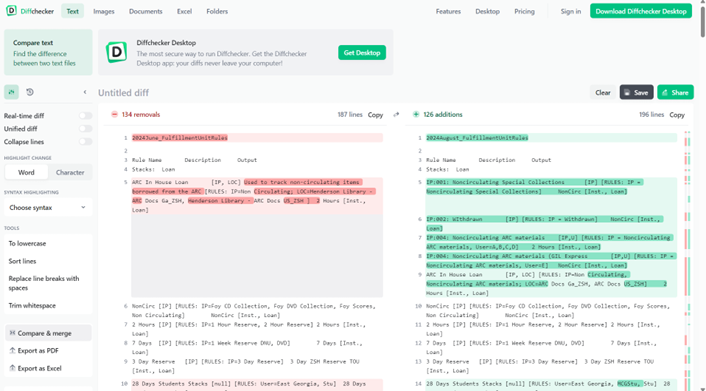
Task: Switch to the Documents tab
Action: (145, 11)
